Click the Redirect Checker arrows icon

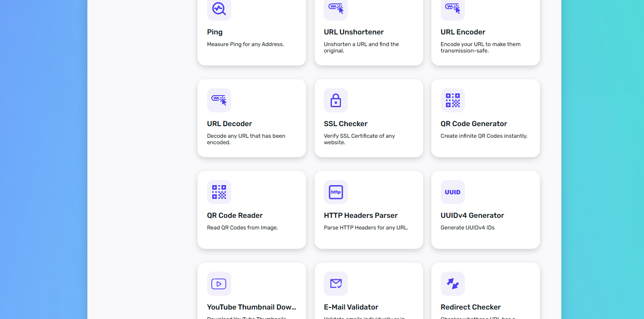click(452, 284)
